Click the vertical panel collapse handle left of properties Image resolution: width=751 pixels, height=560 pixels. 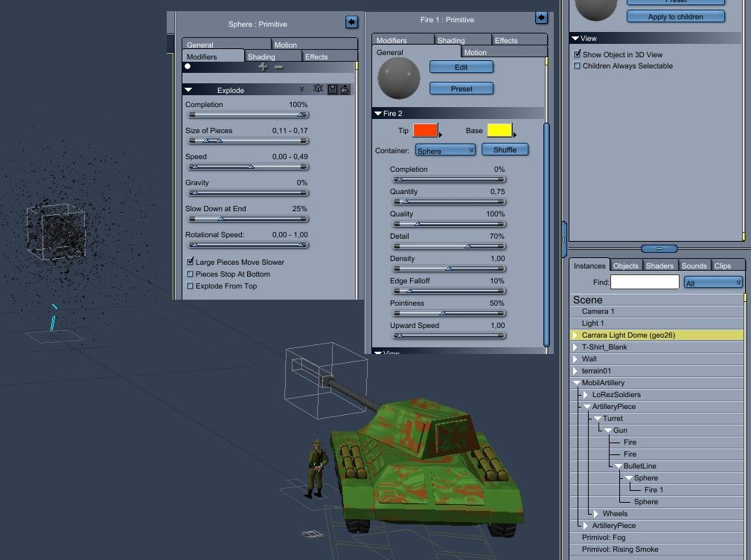click(x=563, y=239)
